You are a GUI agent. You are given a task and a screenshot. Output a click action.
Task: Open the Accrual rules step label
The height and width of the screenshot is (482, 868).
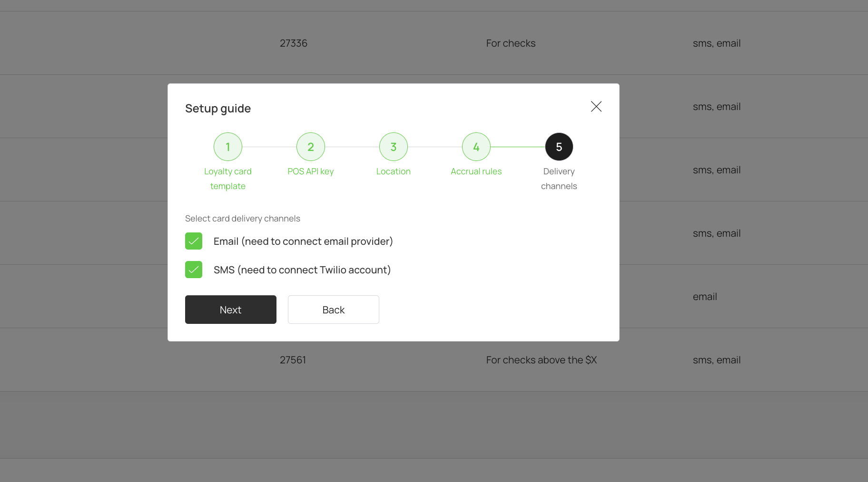pyautogui.click(x=476, y=171)
